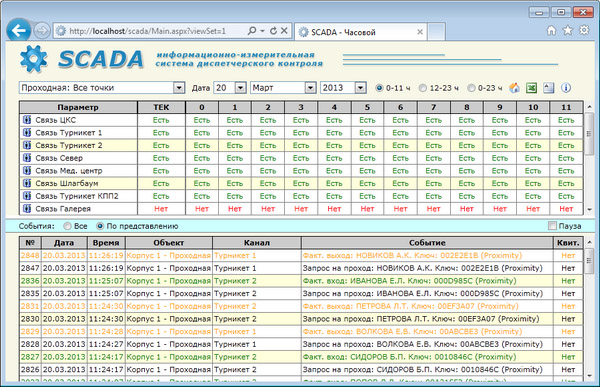Click the Параметр column header
Viewport: 600px width, 387px height.
[78, 108]
